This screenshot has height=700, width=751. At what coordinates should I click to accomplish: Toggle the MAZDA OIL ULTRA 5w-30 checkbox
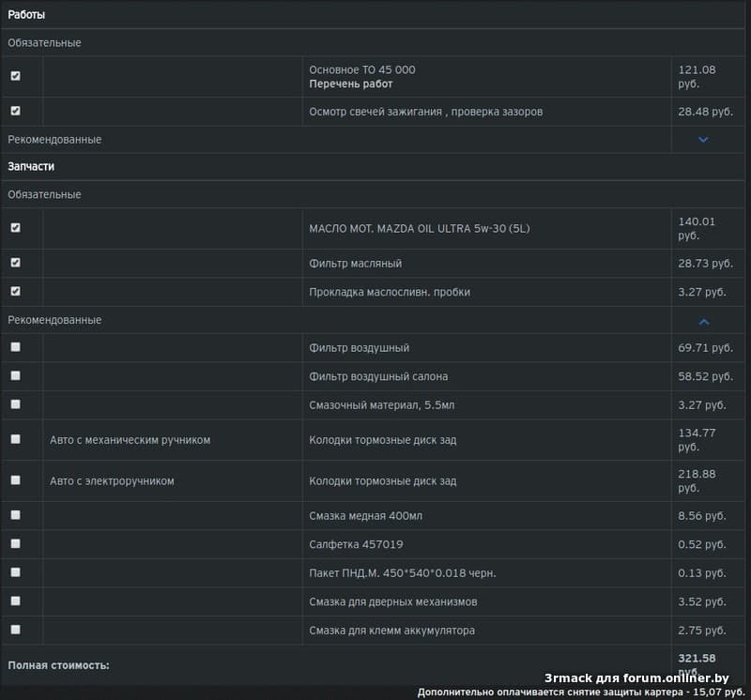point(15,228)
